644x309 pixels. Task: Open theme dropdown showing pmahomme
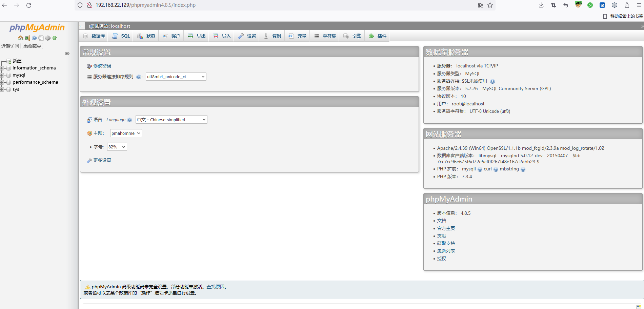pyautogui.click(x=126, y=133)
